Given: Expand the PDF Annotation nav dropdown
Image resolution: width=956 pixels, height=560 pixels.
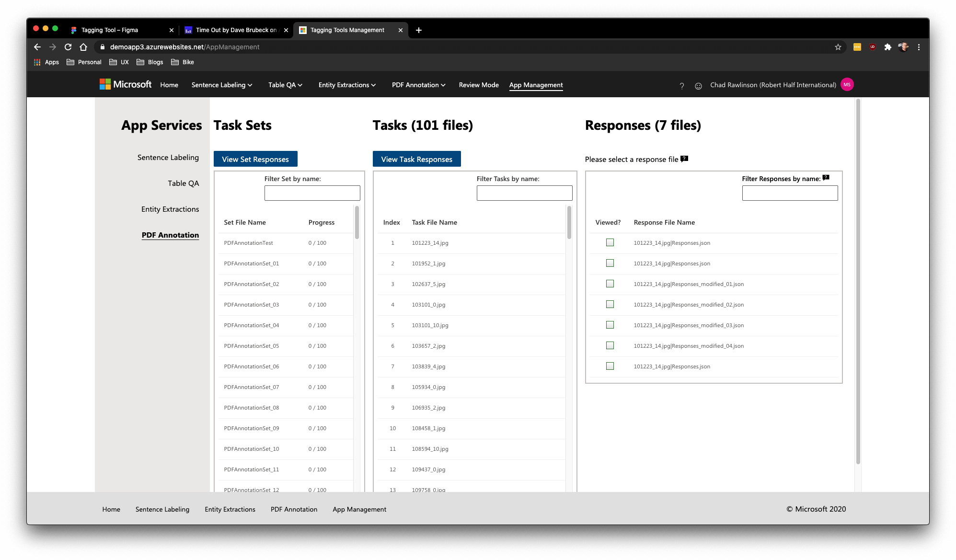Looking at the screenshot, I should tap(418, 85).
